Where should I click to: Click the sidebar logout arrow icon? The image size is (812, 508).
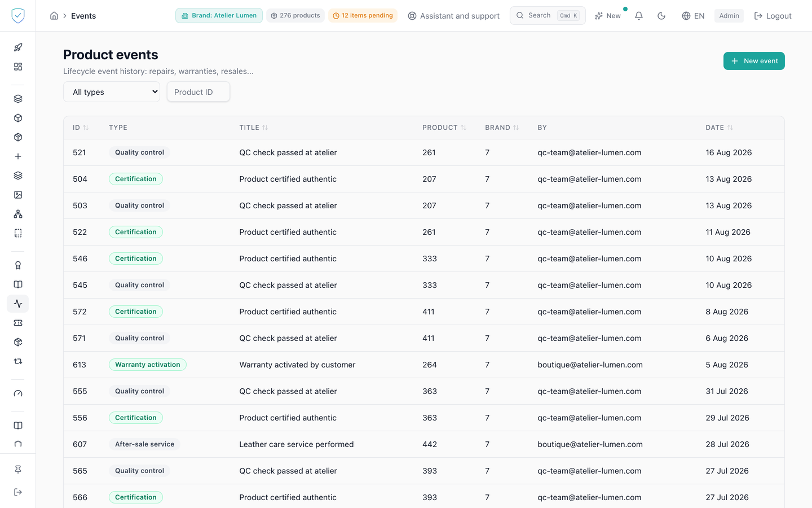point(18,492)
